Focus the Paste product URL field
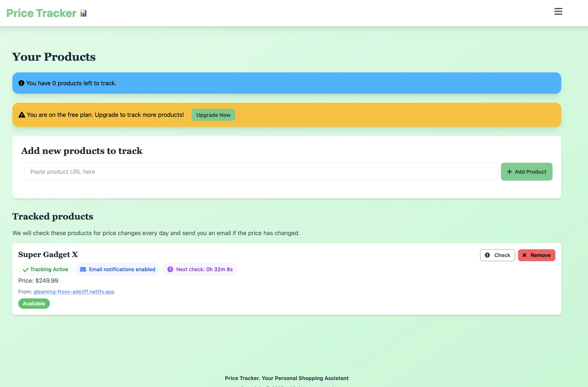 [x=261, y=172]
